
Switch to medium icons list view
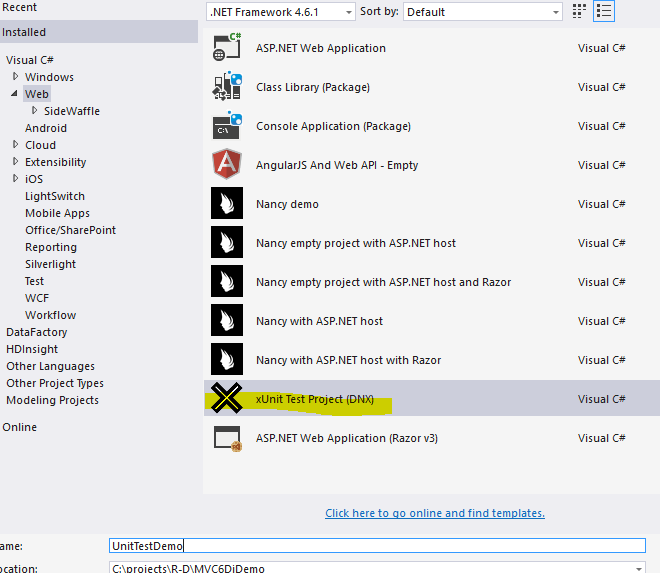click(x=604, y=11)
